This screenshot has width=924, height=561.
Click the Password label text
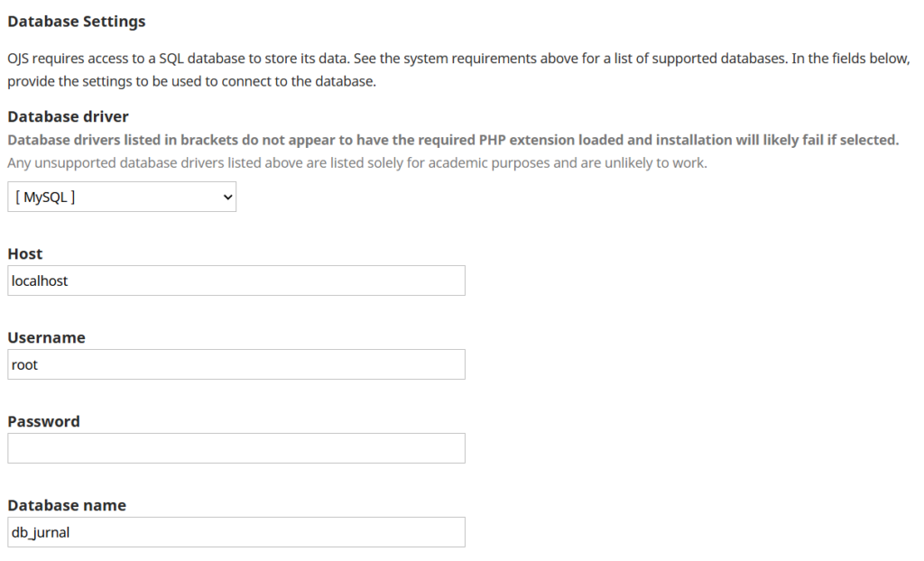click(x=43, y=421)
